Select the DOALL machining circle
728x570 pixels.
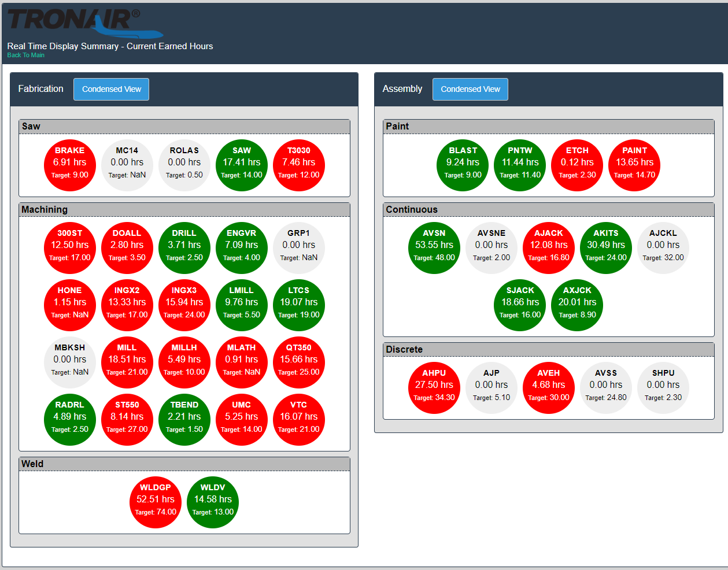coord(127,248)
